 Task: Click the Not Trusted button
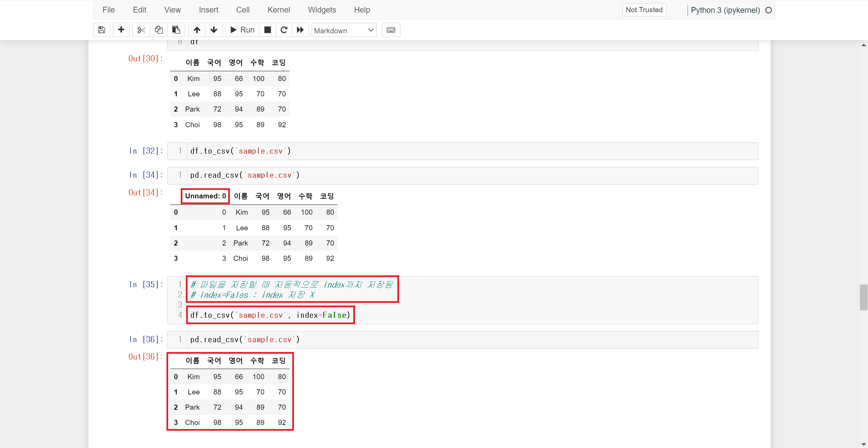[x=644, y=10]
